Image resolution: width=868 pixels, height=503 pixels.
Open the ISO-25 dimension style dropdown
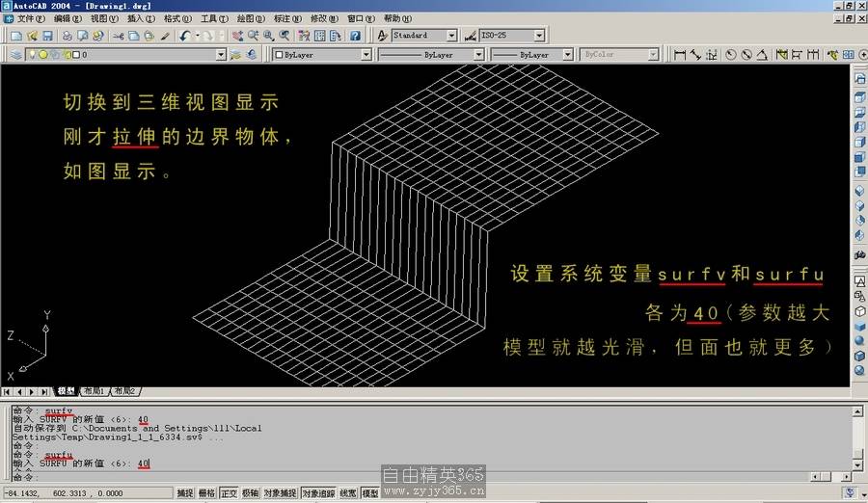click(x=538, y=36)
